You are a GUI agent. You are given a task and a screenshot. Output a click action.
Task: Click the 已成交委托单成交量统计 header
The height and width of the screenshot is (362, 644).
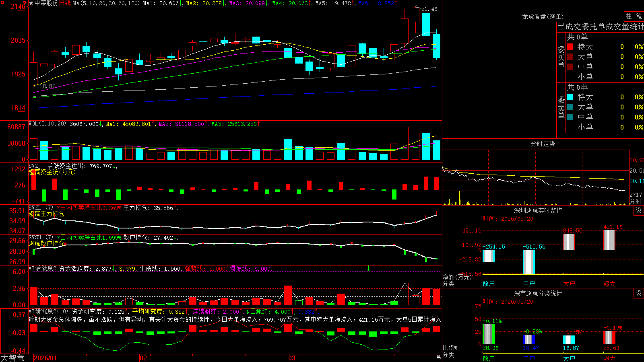601,27
